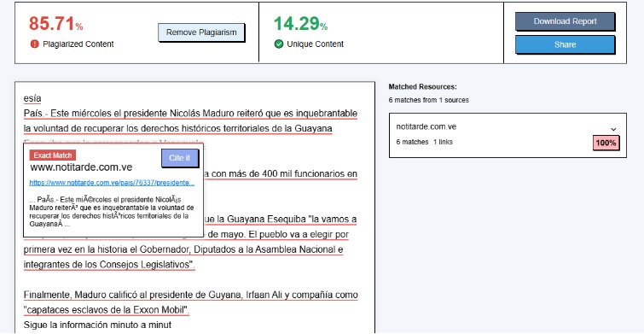
Task: Click the red plagiarized content warning icon
Action: click(34, 44)
